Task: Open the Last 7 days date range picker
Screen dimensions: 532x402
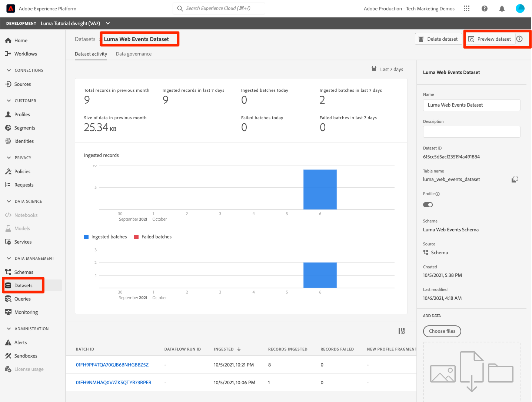Action: tap(387, 69)
